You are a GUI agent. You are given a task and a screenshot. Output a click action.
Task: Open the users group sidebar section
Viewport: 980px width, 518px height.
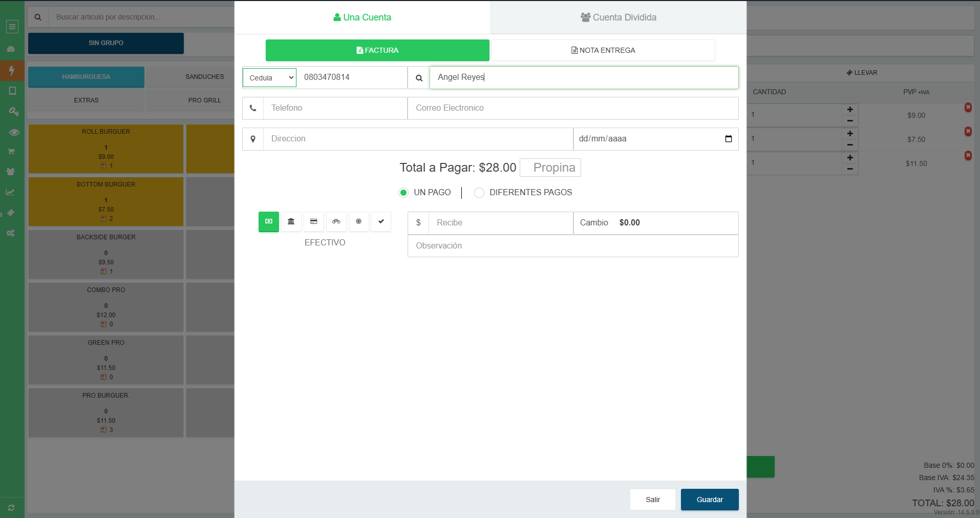coord(11,172)
